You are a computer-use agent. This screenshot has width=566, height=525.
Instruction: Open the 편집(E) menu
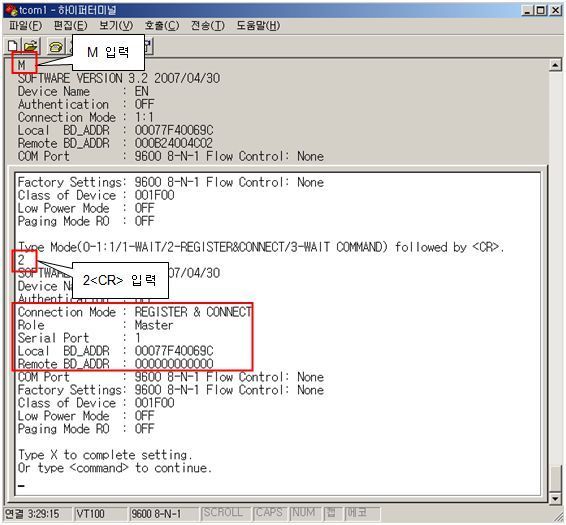pos(70,26)
